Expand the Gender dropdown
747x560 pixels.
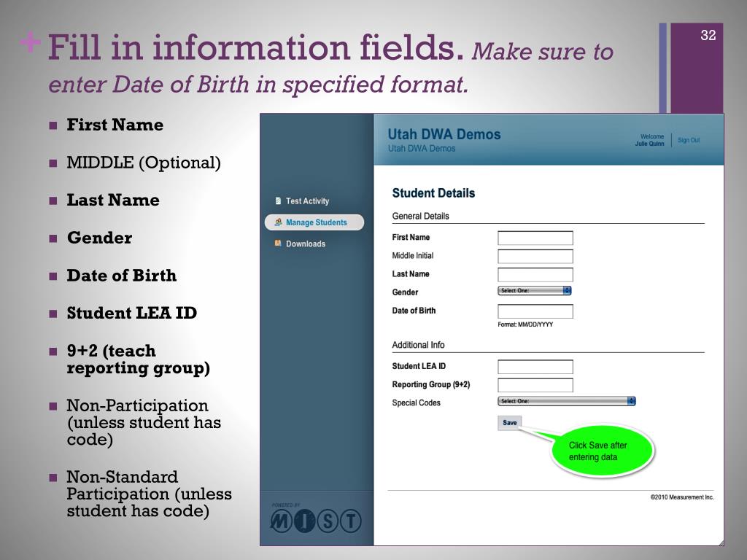pyautogui.click(x=535, y=290)
